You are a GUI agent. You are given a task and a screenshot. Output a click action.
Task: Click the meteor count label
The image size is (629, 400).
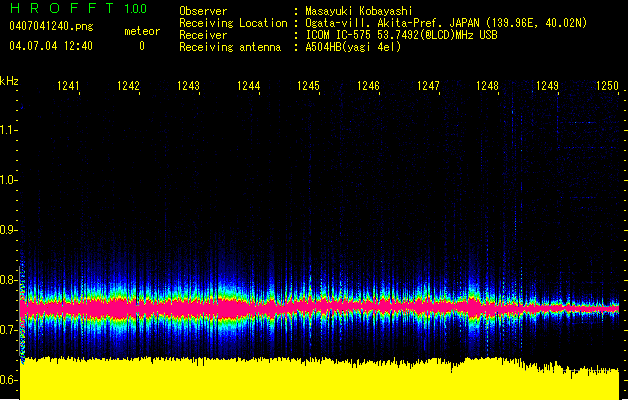click(141, 31)
